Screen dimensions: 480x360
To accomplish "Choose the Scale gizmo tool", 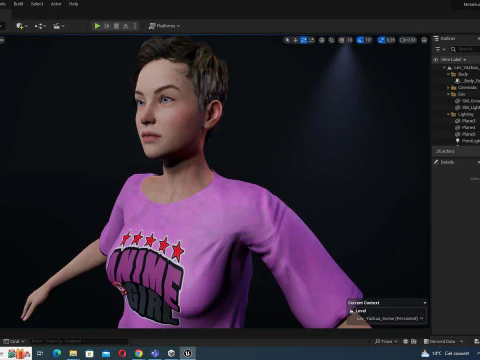I will pos(312,40).
